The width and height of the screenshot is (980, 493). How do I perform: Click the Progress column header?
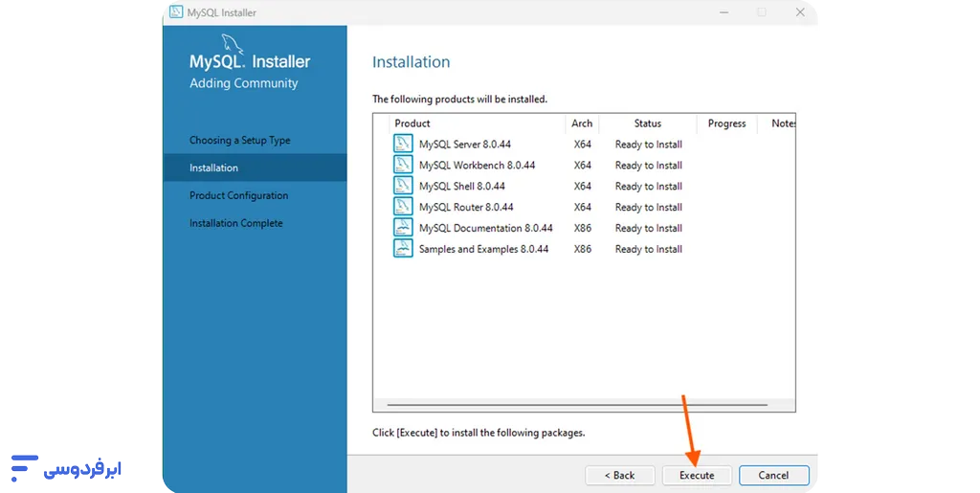coord(726,123)
